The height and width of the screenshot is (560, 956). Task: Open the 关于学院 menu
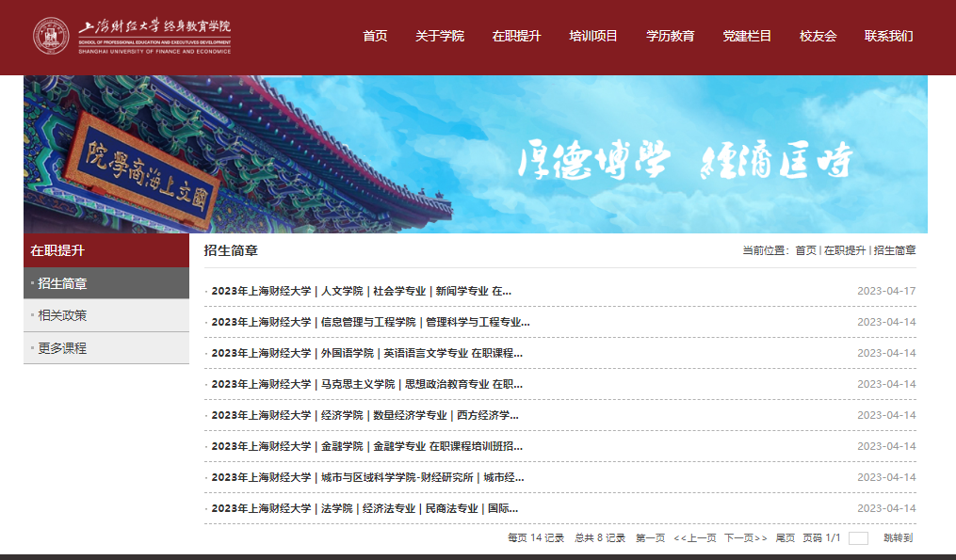pos(440,36)
